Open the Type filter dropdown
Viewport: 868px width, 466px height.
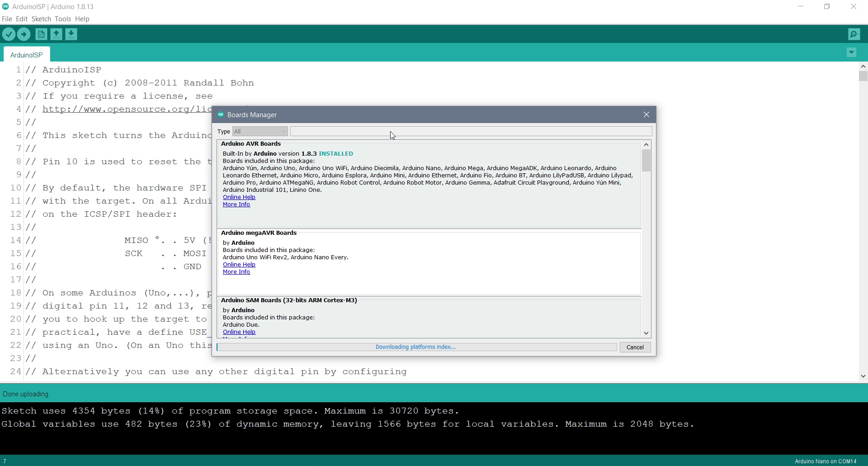(260, 131)
